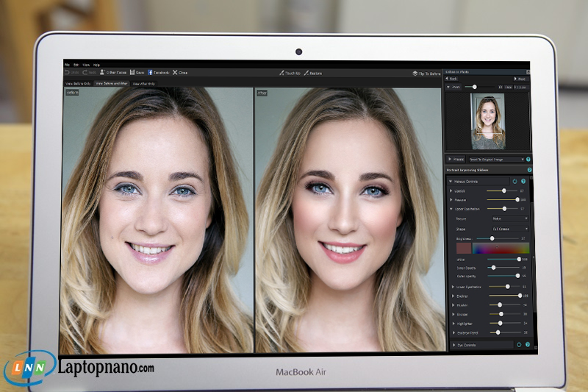This screenshot has width=588, height=392.
Task: Click the Back button in Enhance Photo panel
Action: point(452,79)
